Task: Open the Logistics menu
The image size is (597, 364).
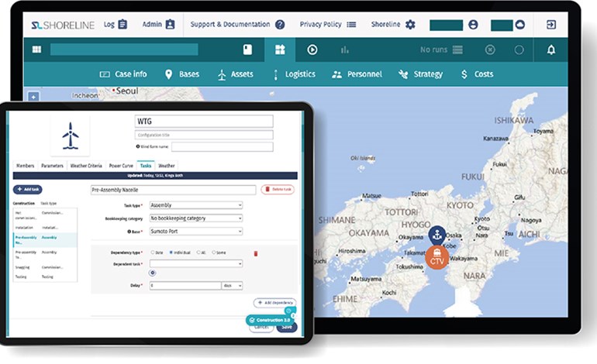Action: pos(295,74)
